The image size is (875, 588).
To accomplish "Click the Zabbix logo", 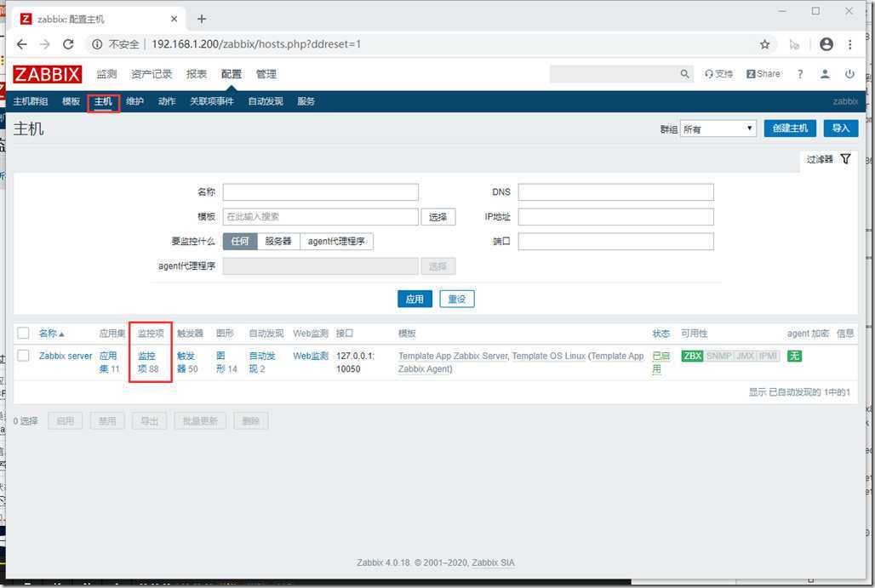I will (48, 74).
